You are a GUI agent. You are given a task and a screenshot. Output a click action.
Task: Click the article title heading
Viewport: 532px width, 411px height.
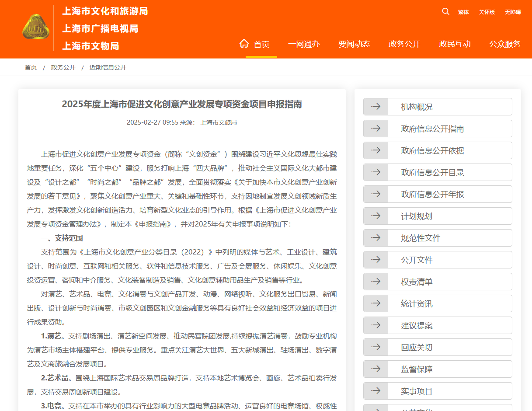point(182,104)
